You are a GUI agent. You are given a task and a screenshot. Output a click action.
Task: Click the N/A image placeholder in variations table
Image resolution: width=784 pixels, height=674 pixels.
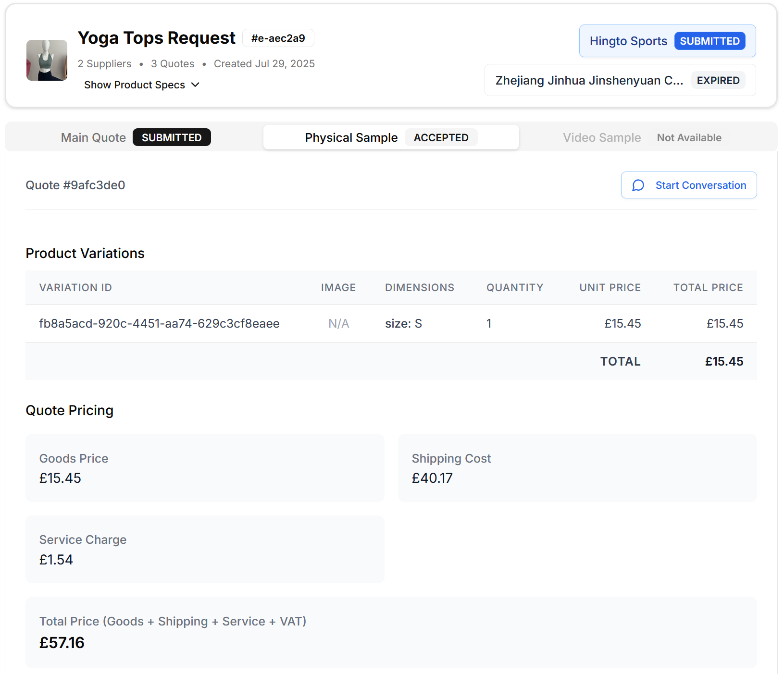point(338,323)
